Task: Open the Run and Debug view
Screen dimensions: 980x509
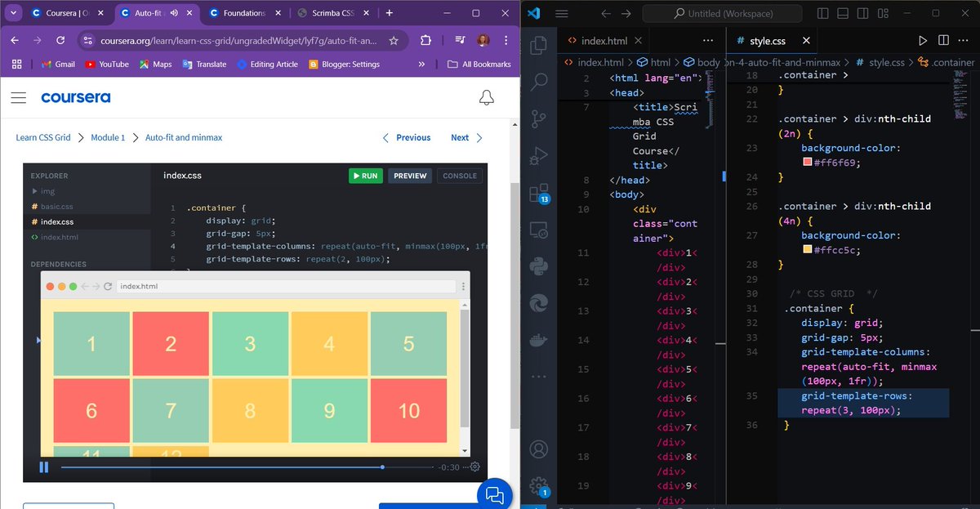Action: pyautogui.click(x=538, y=155)
